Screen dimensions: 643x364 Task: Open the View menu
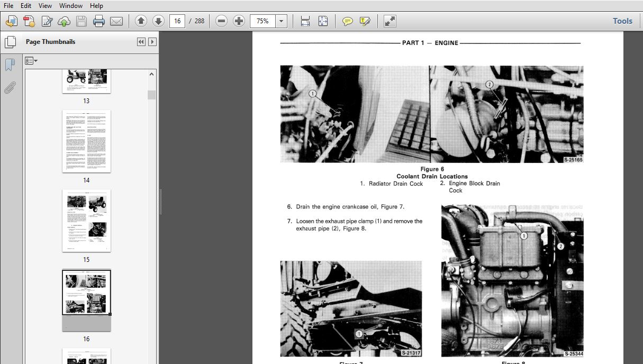[46, 6]
